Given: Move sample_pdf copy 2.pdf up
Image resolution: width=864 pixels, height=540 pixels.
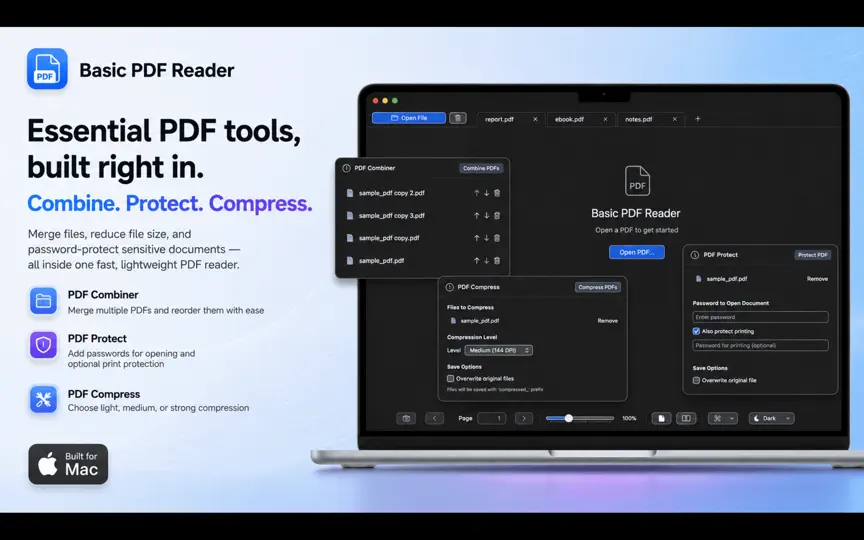Looking at the screenshot, I should (477, 193).
